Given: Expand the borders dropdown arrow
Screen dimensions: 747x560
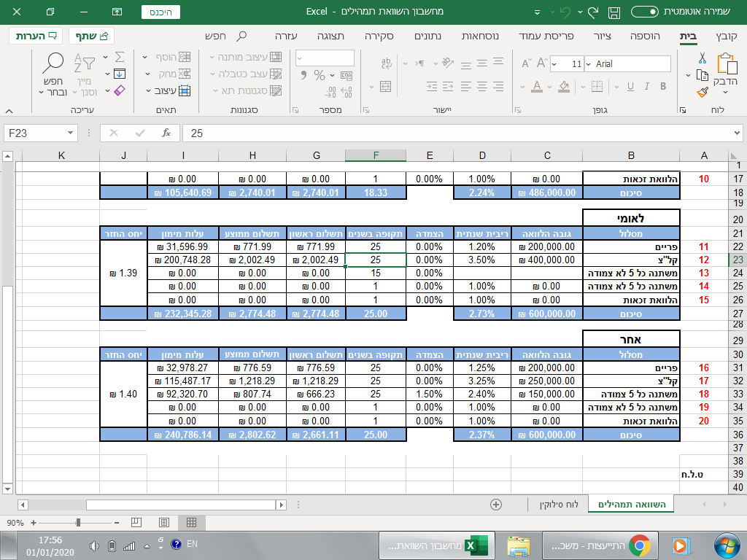Looking at the screenshot, I should pos(583,86).
